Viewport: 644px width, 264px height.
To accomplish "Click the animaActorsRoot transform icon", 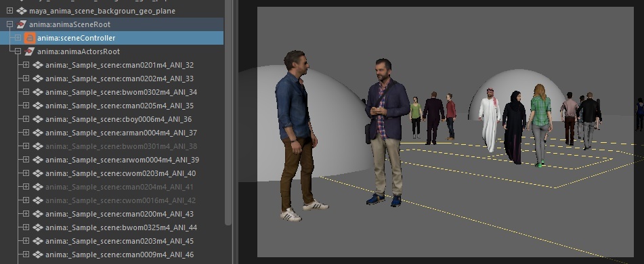I will coord(30,51).
